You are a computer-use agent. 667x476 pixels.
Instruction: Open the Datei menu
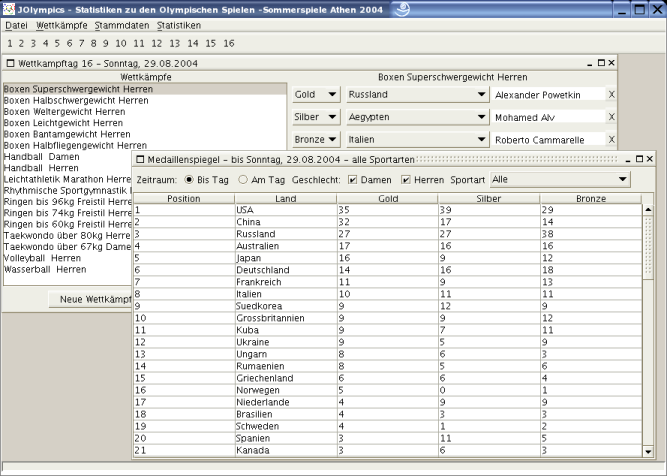click(16, 26)
